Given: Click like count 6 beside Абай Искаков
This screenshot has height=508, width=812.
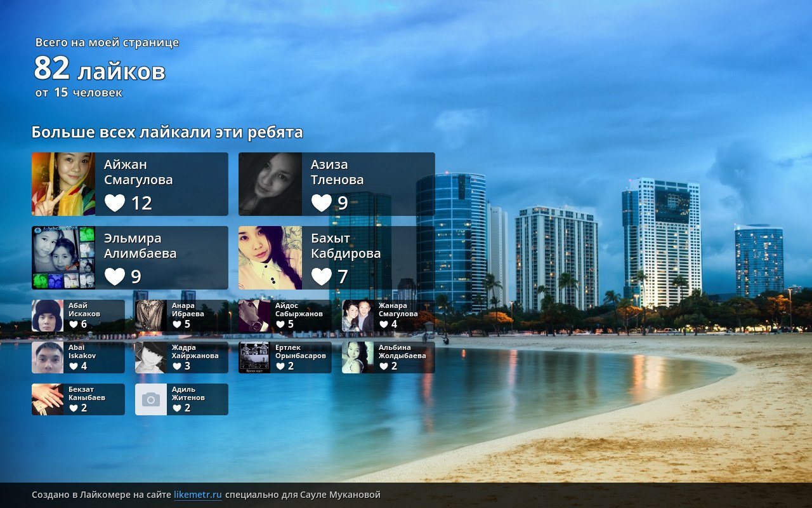Looking at the screenshot, I should tap(84, 324).
